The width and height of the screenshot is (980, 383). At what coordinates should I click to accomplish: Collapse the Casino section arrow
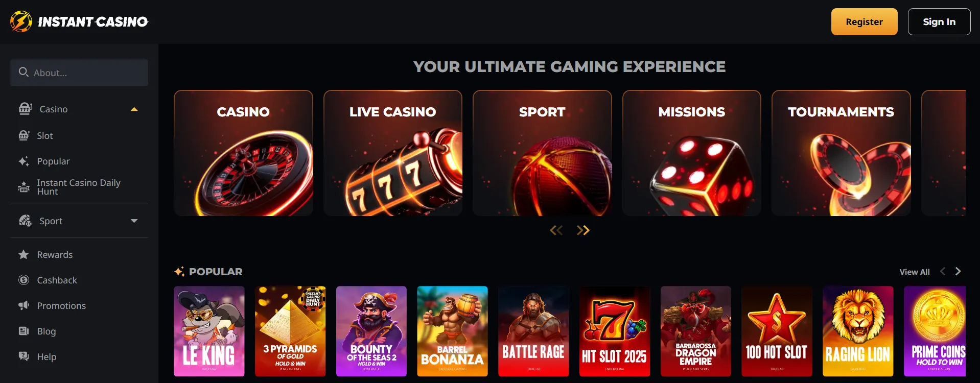tap(134, 109)
